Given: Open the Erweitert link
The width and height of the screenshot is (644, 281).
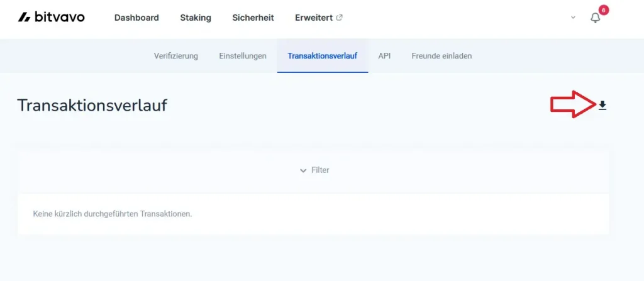Looking at the screenshot, I should [x=314, y=18].
